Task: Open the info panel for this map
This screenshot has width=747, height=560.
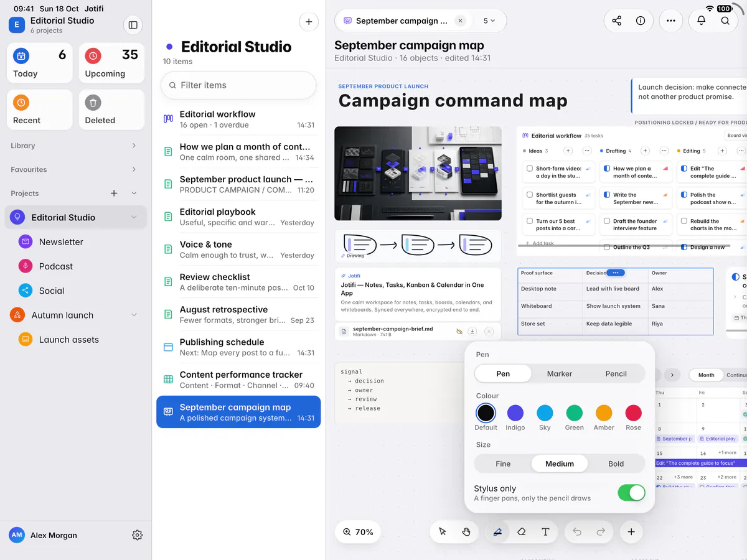Action: [641, 21]
